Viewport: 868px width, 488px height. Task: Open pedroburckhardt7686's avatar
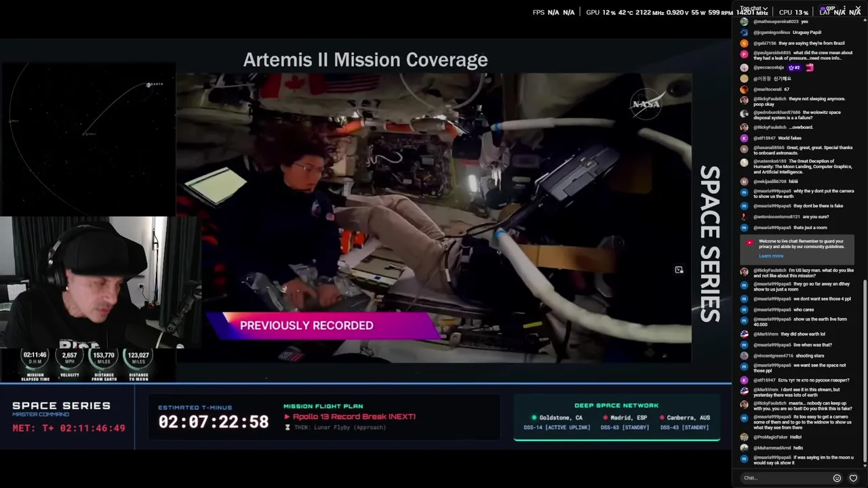point(745,114)
